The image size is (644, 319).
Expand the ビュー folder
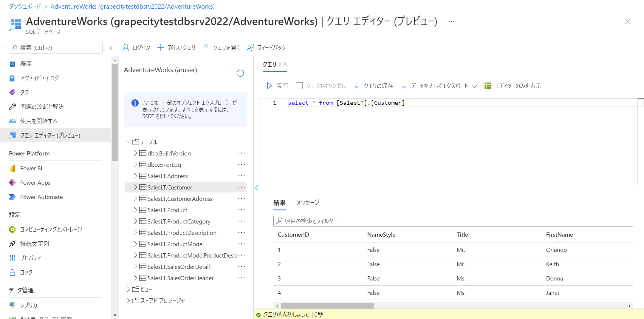[x=128, y=289]
